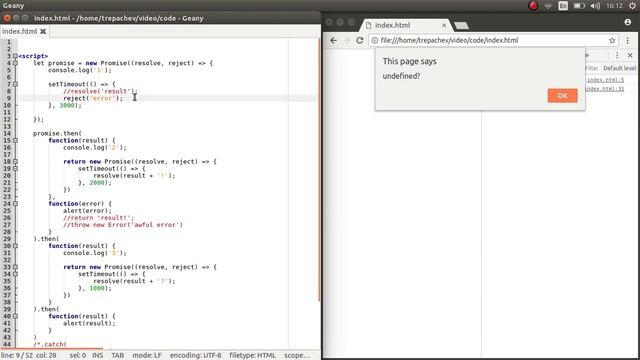Open the system volume indicator
This screenshot has width=640, height=360.
[595, 6]
